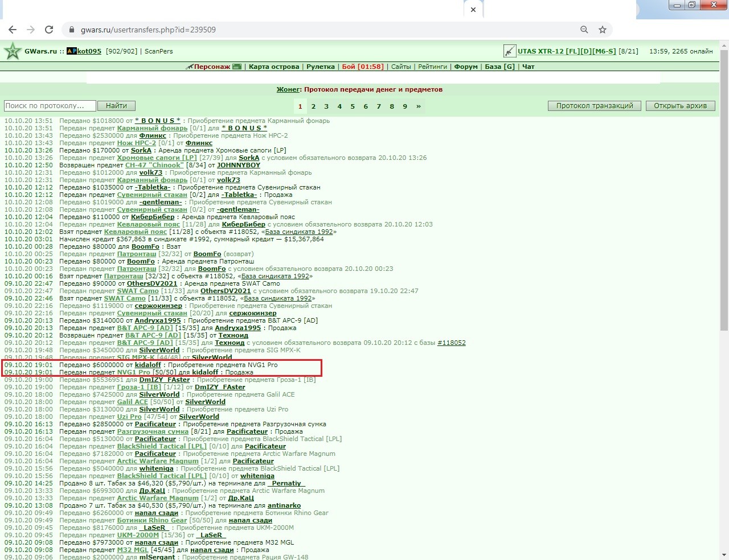This screenshot has width=729, height=560.
Task: Open the Рейтинги menu link
Action: pyautogui.click(x=433, y=67)
